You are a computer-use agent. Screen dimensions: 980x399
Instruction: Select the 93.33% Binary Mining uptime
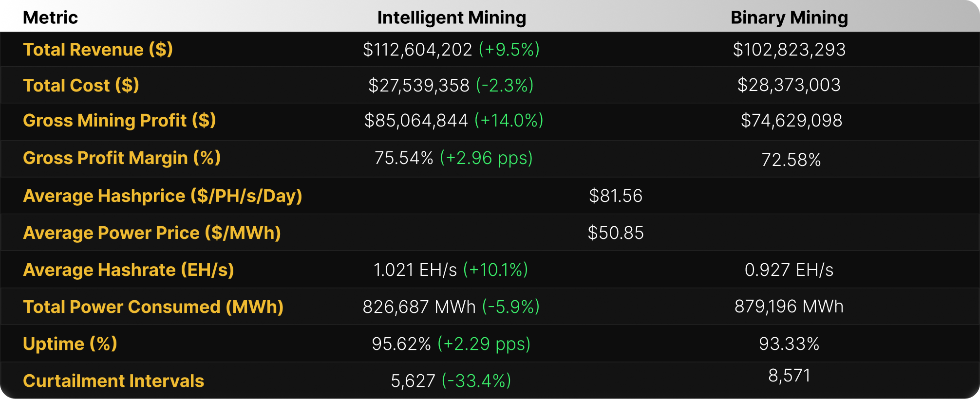point(789,344)
